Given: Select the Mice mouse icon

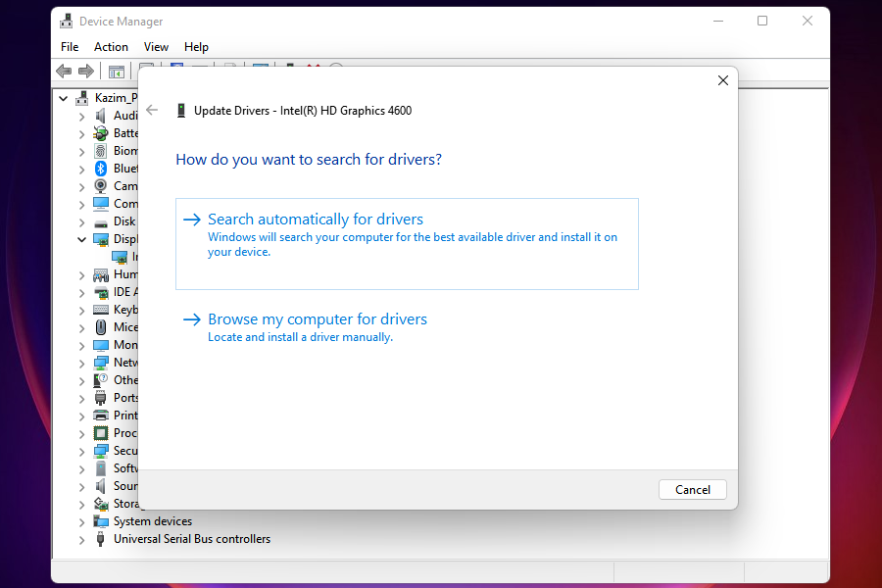Looking at the screenshot, I should 101,327.
